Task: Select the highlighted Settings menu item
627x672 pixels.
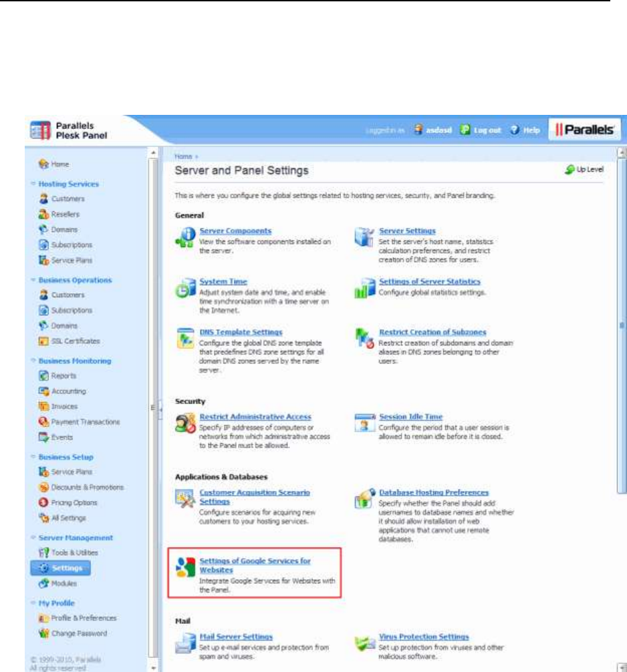Action: (x=60, y=568)
